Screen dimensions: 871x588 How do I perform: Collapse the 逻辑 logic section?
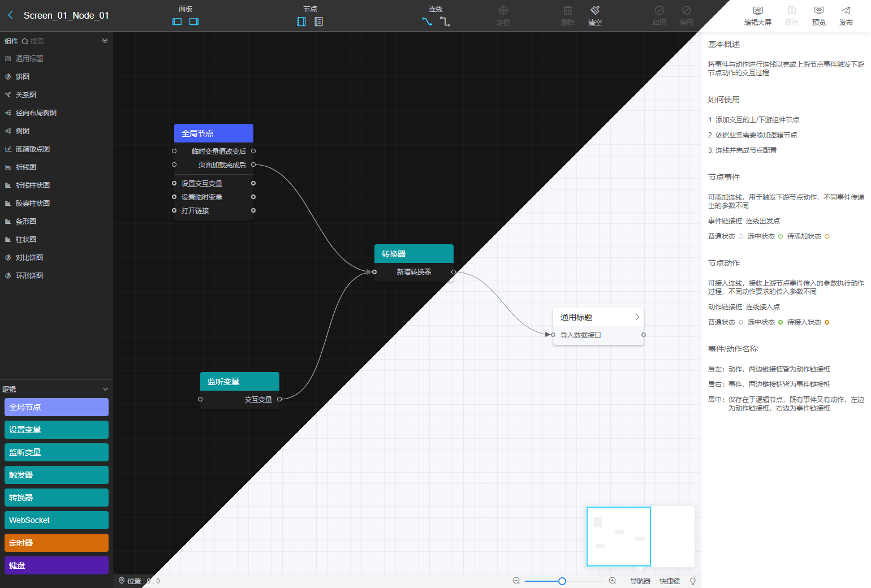[105, 389]
